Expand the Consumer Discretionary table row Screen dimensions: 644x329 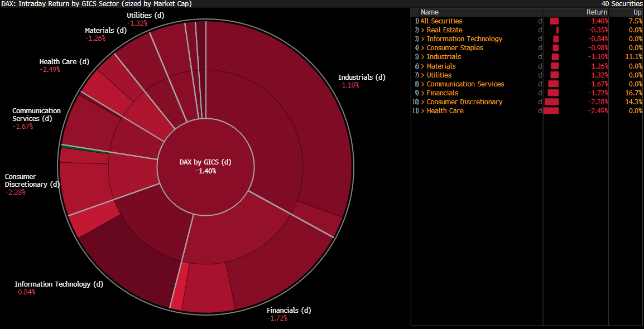[x=422, y=102]
